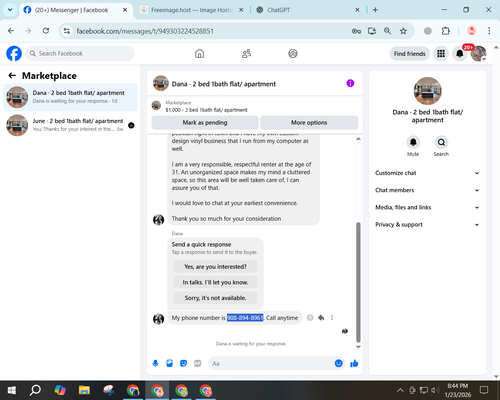Open more options for phone number message

click(x=332, y=318)
